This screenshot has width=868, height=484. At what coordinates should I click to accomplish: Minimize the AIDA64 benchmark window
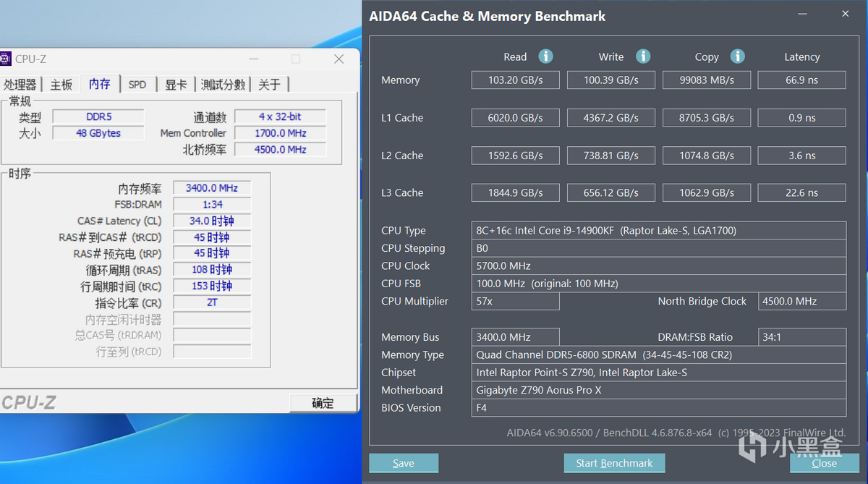pyautogui.click(x=802, y=14)
